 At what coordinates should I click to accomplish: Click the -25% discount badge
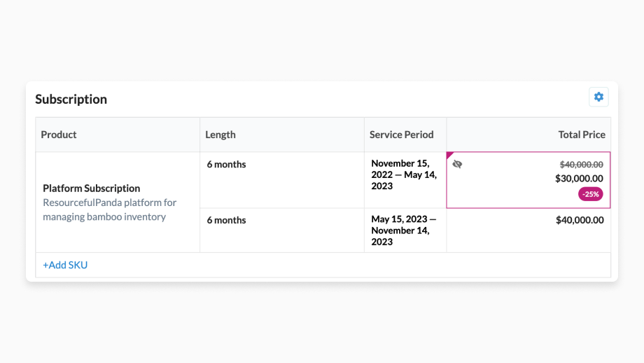(x=591, y=194)
